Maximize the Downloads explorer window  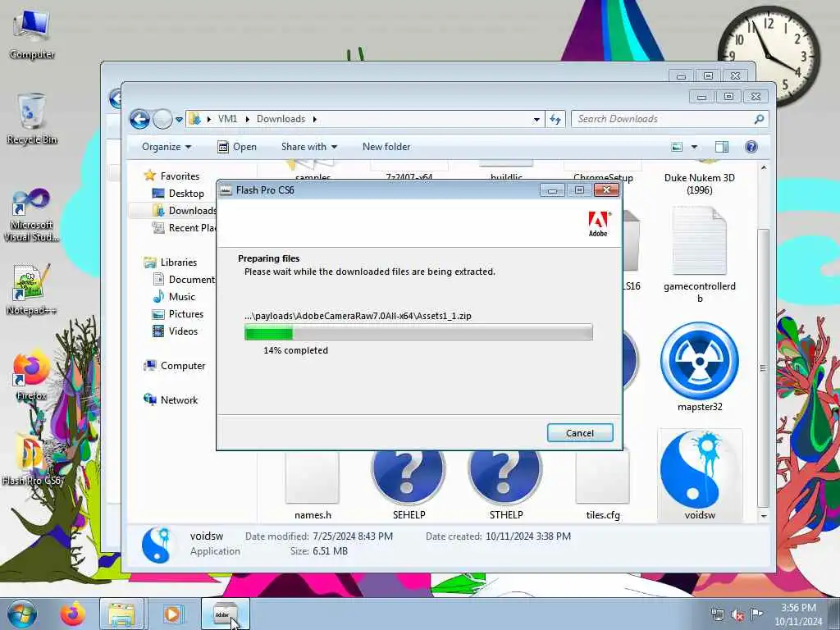(728, 97)
